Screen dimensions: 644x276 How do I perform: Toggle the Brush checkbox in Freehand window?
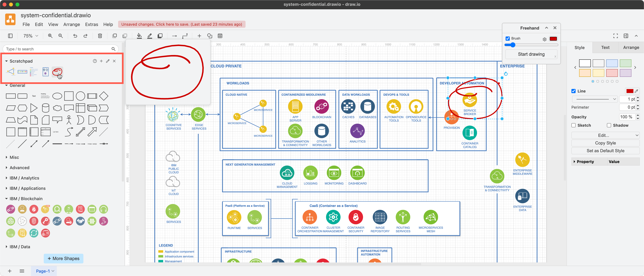pyautogui.click(x=508, y=38)
